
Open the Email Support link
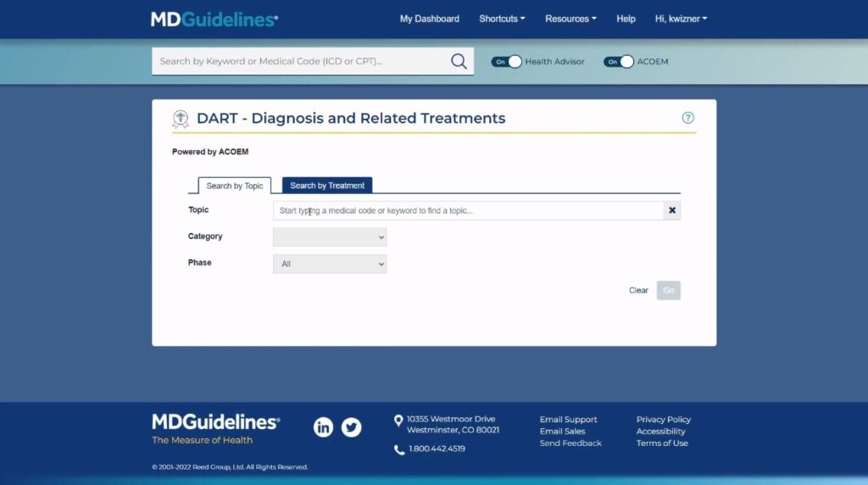[569, 420]
